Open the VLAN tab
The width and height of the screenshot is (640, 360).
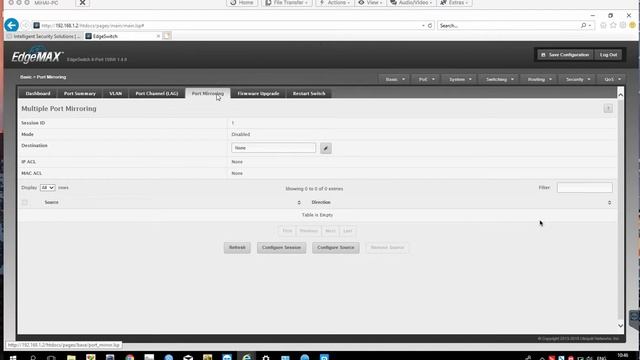click(x=116, y=93)
